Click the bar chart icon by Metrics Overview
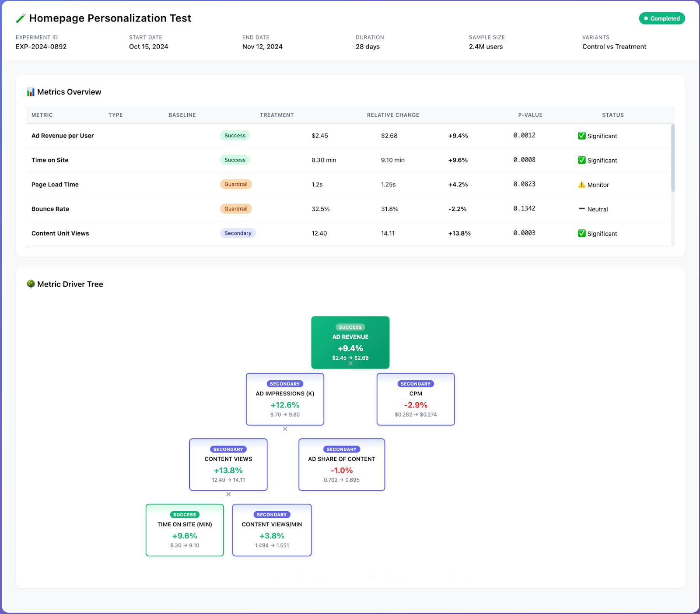Image resolution: width=700 pixels, height=614 pixels. [31, 92]
